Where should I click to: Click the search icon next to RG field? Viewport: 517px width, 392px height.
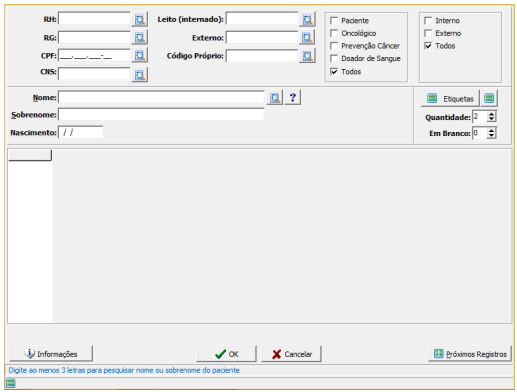point(140,37)
